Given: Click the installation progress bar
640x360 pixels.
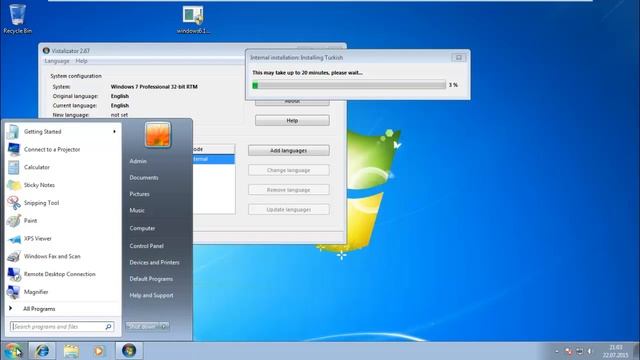Looking at the screenshot, I should 349,85.
